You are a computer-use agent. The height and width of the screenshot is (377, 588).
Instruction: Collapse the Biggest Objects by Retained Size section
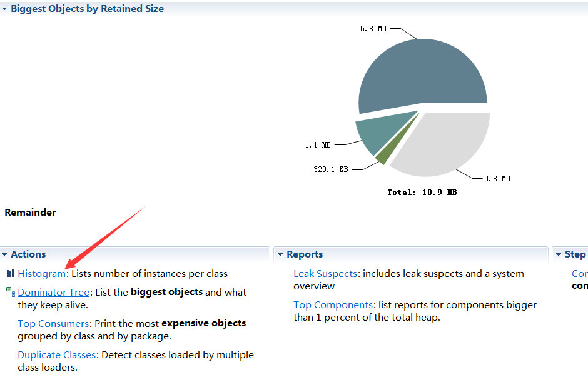tap(4, 9)
